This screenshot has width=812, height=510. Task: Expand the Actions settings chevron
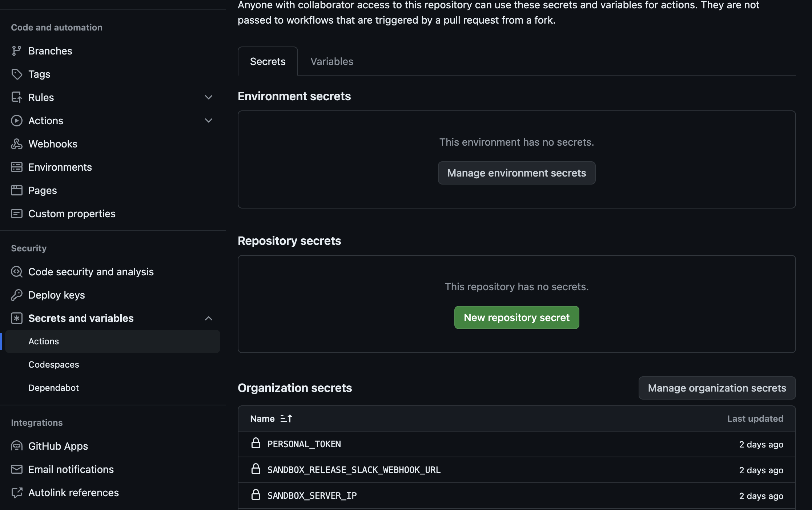(209, 121)
